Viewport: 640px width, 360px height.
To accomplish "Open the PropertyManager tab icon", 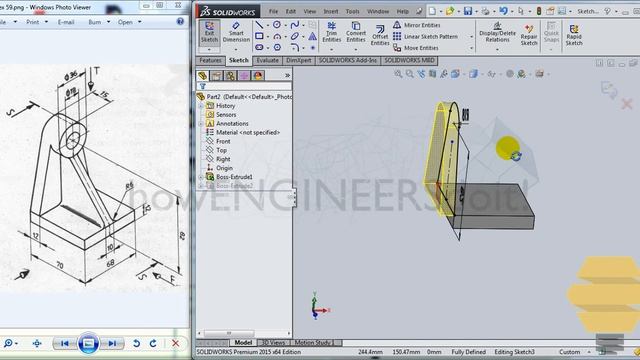I will tap(216, 76).
